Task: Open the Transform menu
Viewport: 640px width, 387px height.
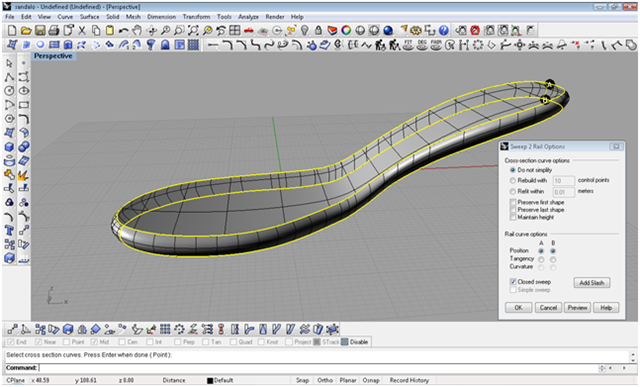Action: pos(196,17)
